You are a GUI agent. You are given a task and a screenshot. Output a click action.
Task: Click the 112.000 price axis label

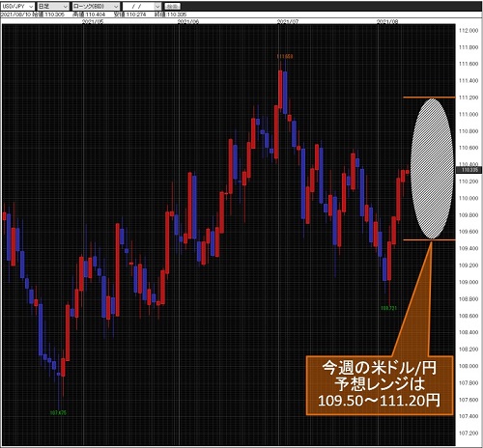tap(469, 31)
